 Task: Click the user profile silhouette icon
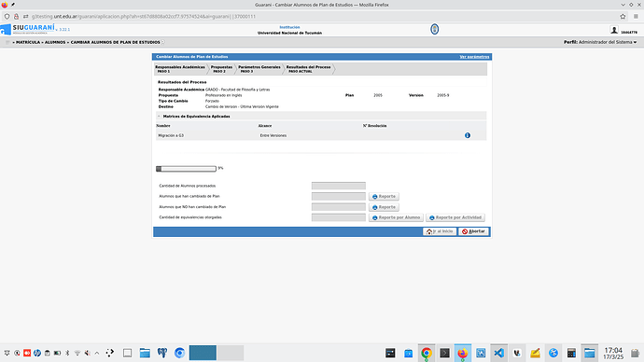coord(614,30)
